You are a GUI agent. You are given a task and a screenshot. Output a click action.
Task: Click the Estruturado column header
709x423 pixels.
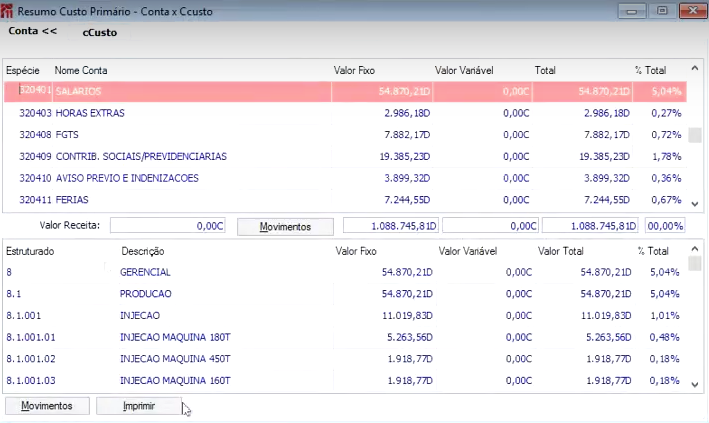(30, 251)
